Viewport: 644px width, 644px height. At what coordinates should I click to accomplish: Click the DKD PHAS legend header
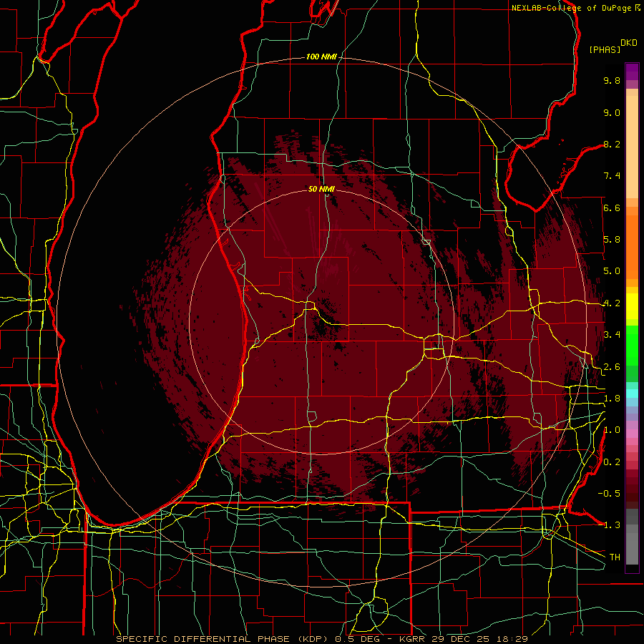point(613,47)
